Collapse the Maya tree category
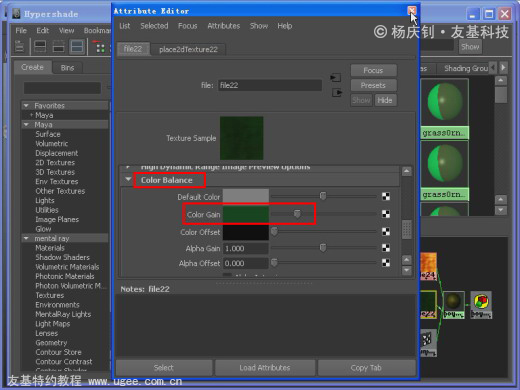This screenshot has height=390, width=520. point(26,125)
